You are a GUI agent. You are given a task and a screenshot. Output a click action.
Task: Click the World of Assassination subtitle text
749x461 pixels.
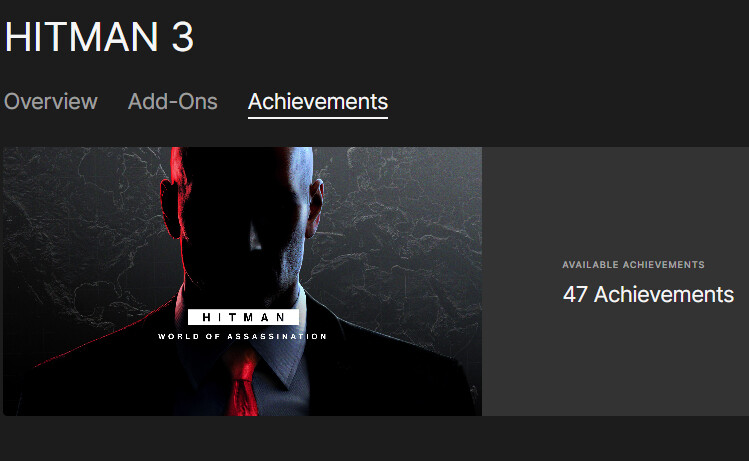point(243,336)
